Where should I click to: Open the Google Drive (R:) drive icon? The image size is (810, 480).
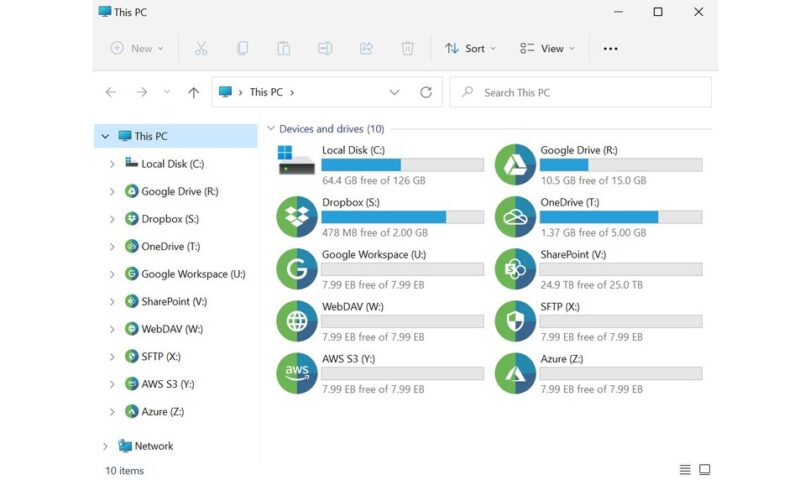coord(515,165)
